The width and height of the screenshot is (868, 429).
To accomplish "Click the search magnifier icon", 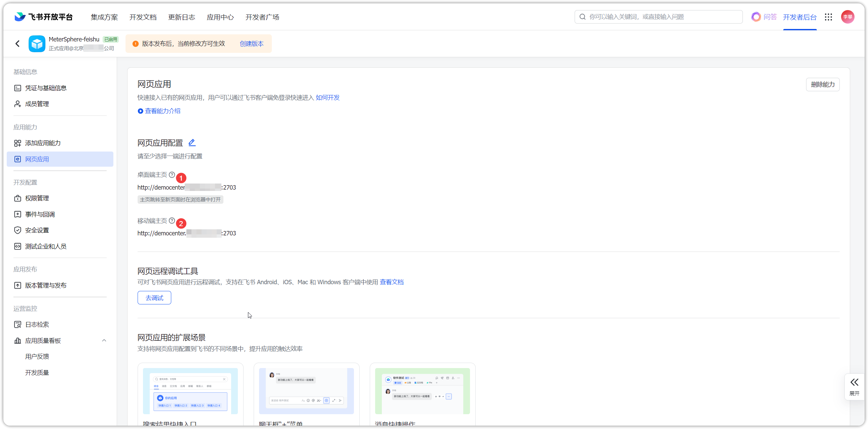I will point(582,17).
